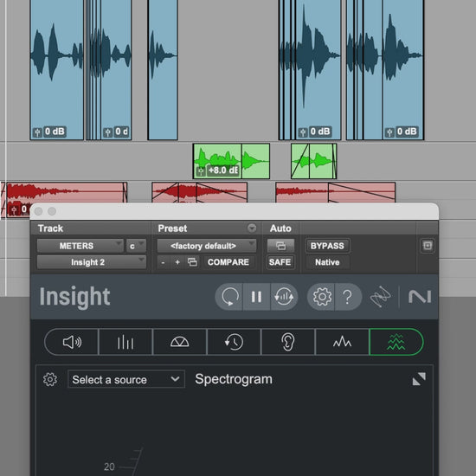Click the Preset header label

172,228
